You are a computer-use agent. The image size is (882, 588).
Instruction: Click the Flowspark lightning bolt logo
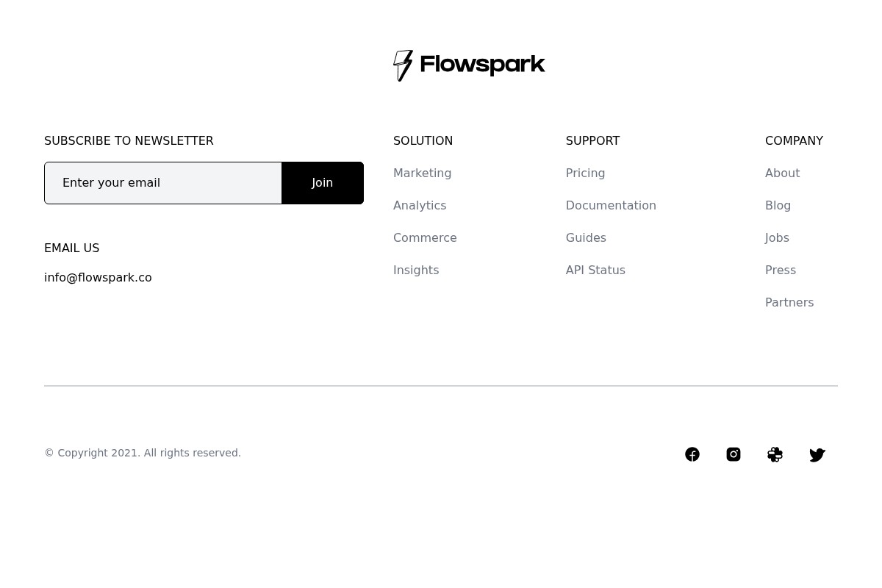[404, 65]
